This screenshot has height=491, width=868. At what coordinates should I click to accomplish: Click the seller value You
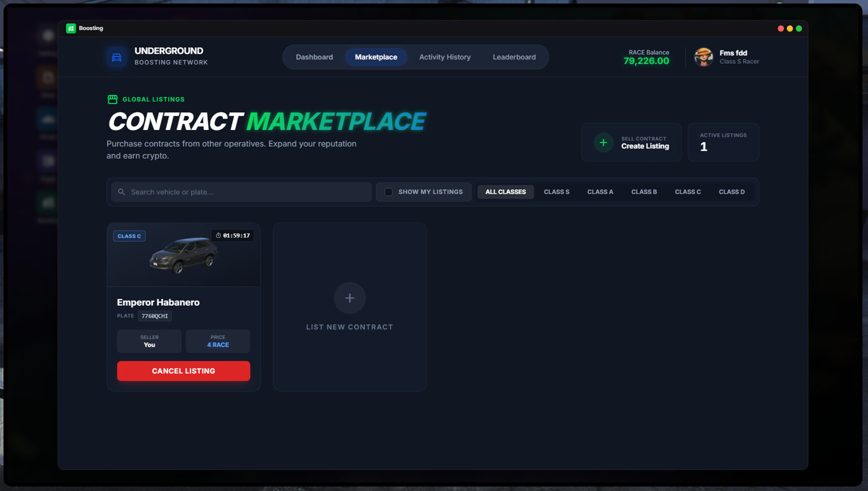[149, 345]
